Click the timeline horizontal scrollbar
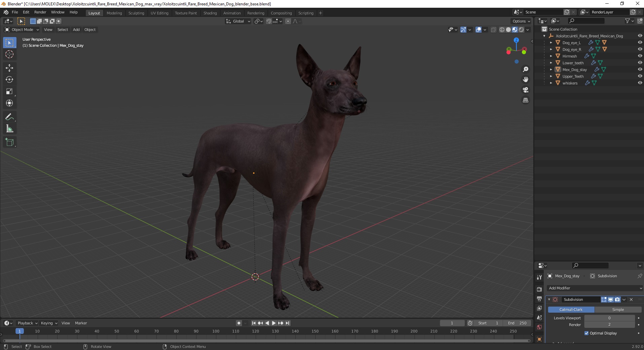The image size is (644, 350). coord(266,341)
